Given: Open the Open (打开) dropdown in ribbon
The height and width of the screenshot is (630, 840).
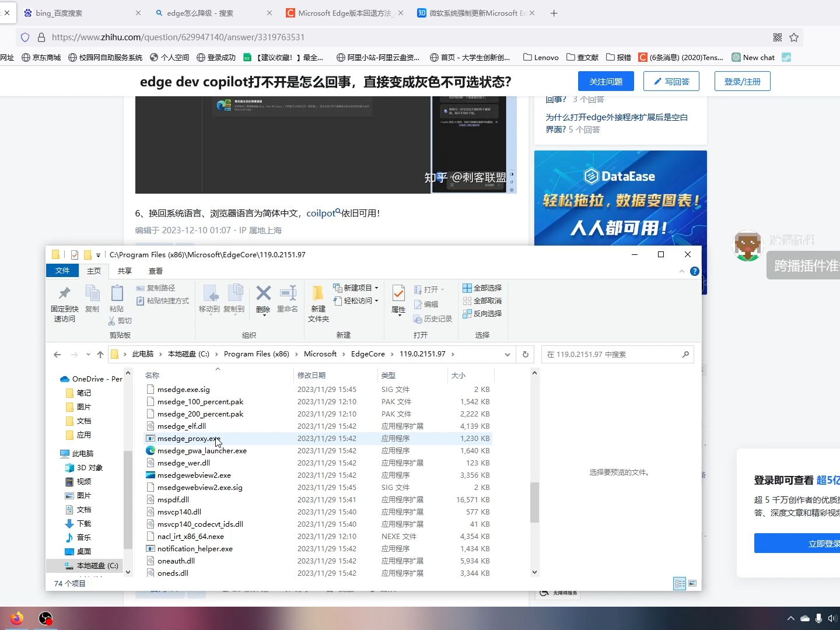Looking at the screenshot, I should coord(429,289).
